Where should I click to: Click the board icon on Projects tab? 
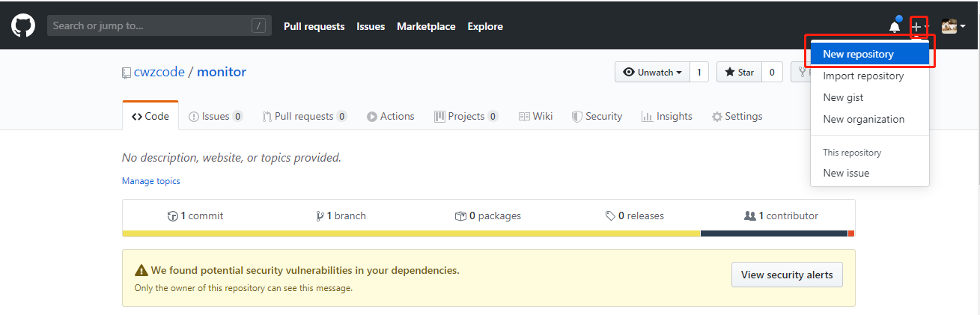pos(439,117)
